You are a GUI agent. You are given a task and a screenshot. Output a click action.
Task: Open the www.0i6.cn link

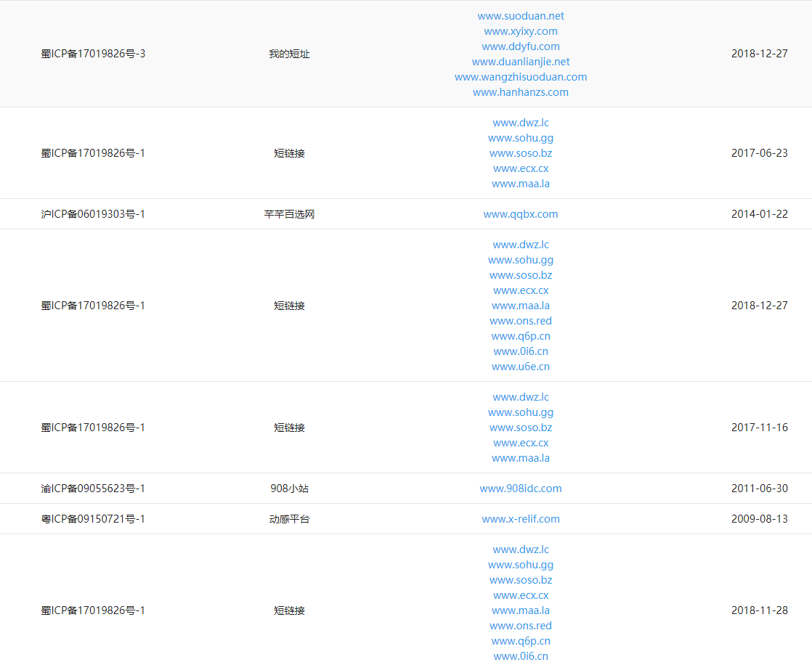(x=521, y=351)
